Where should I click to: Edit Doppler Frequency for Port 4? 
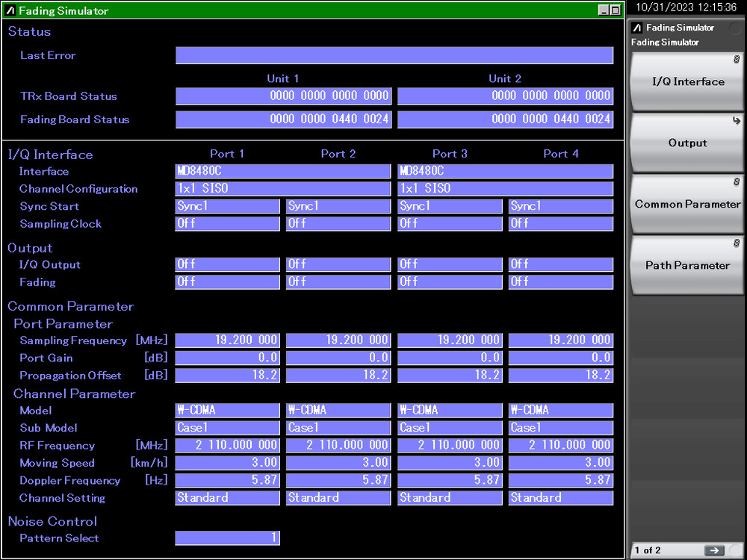click(x=561, y=480)
